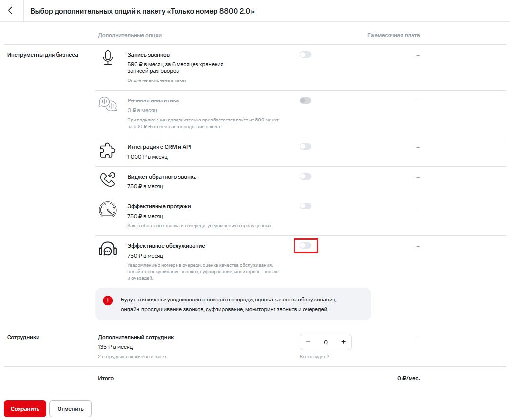
Task: Toggle Интеграция с CRM и API switch
Action: tap(305, 146)
